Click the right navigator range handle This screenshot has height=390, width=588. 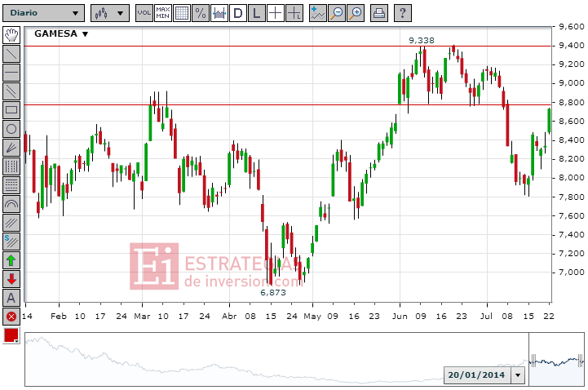[581, 361]
